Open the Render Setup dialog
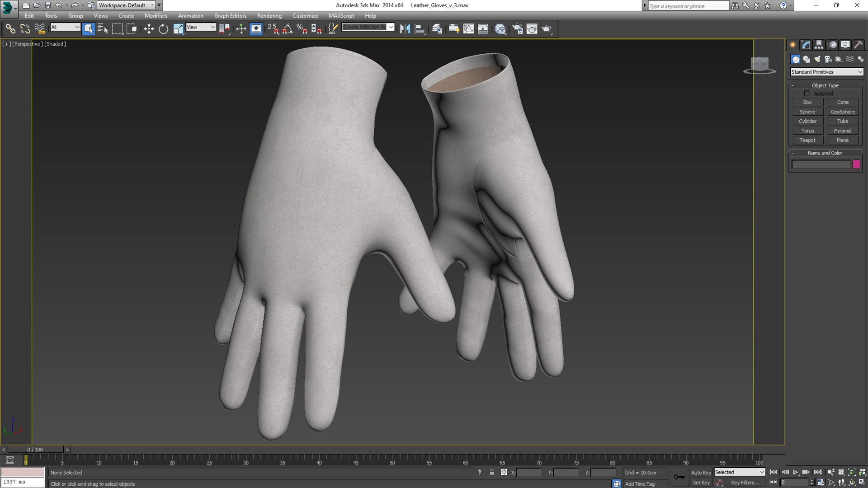The width and height of the screenshot is (868, 488). [x=517, y=29]
